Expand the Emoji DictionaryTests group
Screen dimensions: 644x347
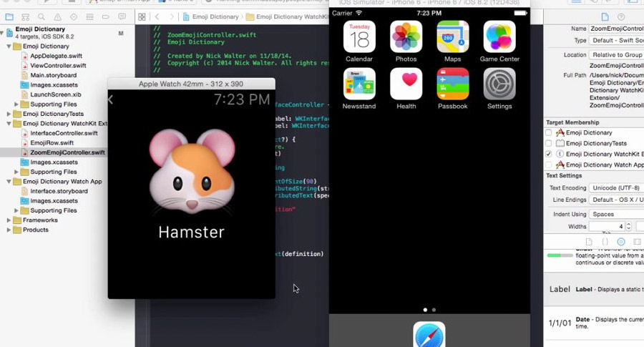9,114
